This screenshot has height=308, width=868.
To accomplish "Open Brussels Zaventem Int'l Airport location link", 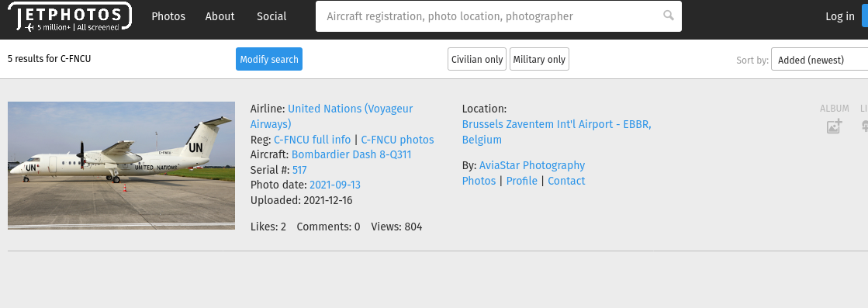I will pyautogui.click(x=556, y=132).
